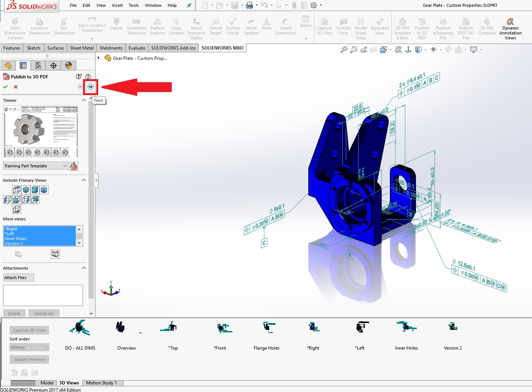Confirm with the green OK checkmark
The width and height of the screenshot is (532, 392).
(x=5, y=87)
